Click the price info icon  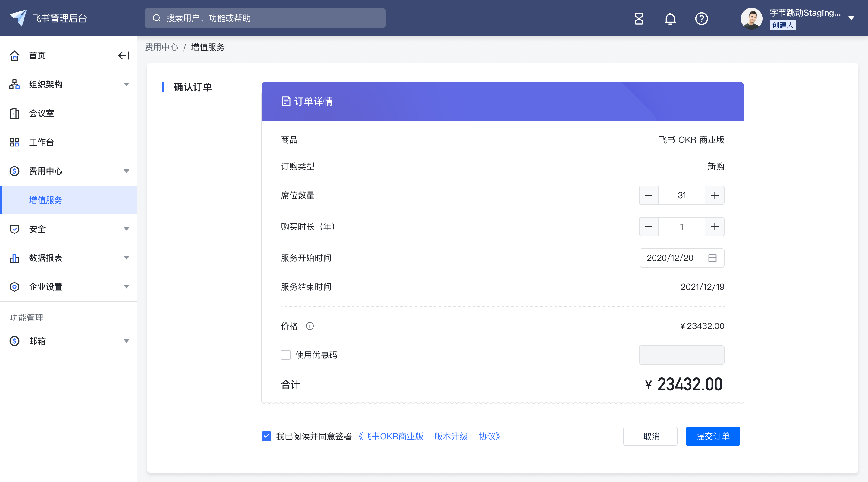(310, 326)
